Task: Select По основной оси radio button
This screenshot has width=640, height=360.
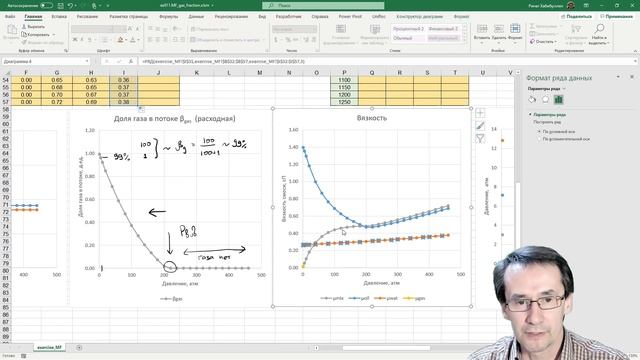Action: point(539,131)
